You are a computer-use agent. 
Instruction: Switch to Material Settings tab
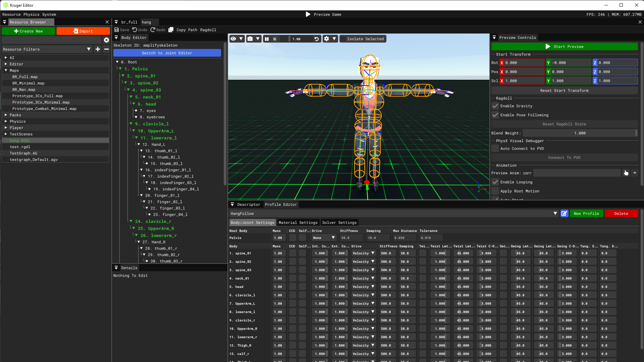(298, 223)
